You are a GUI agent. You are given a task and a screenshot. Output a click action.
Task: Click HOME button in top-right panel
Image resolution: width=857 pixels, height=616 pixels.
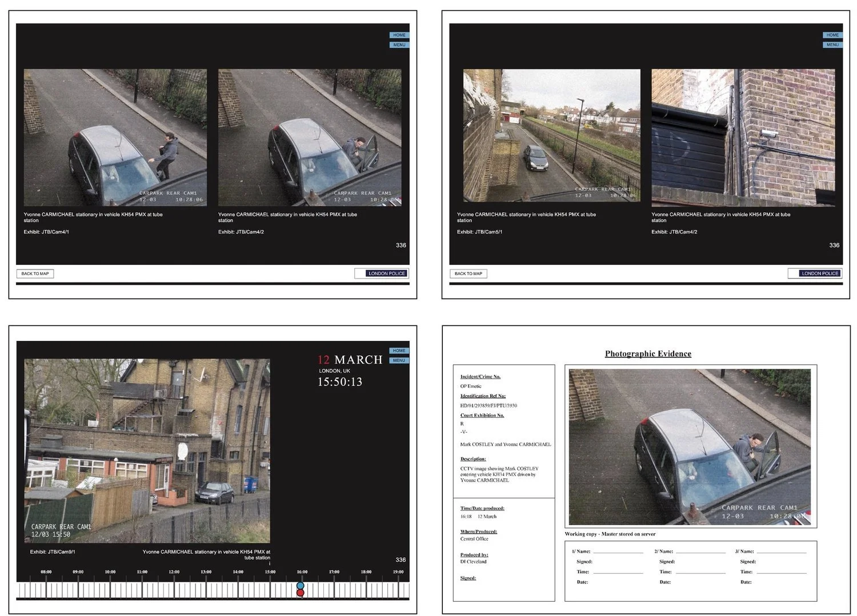(832, 35)
